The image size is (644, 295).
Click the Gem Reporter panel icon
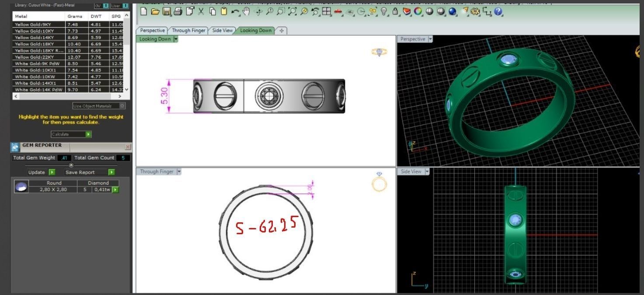click(x=15, y=147)
